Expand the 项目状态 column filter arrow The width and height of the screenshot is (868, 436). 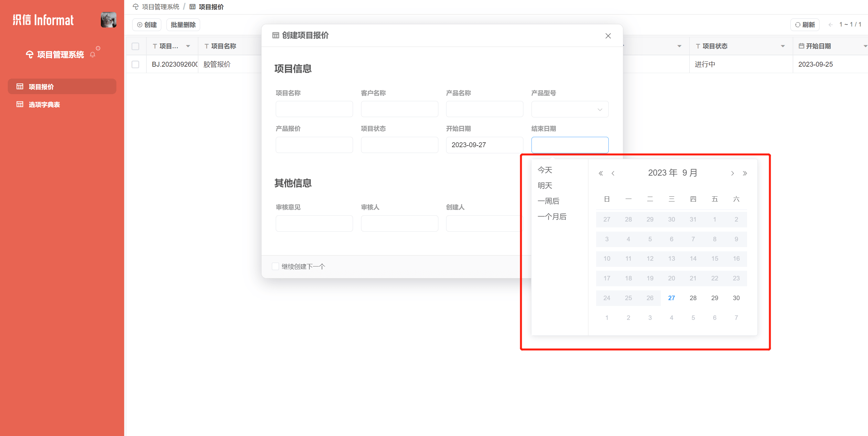(x=783, y=46)
